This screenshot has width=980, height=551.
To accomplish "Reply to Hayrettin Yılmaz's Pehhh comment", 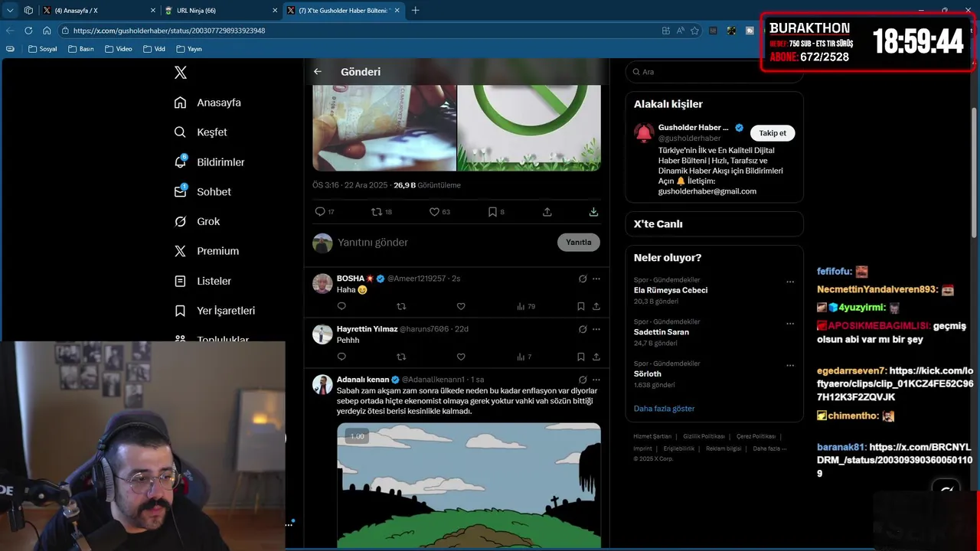I will click(x=341, y=357).
